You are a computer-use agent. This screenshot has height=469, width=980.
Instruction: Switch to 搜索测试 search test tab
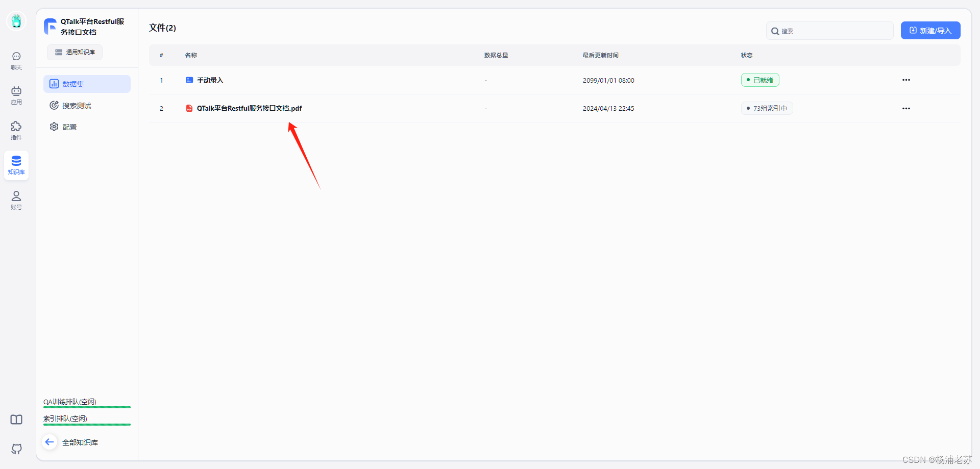click(87, 106)
